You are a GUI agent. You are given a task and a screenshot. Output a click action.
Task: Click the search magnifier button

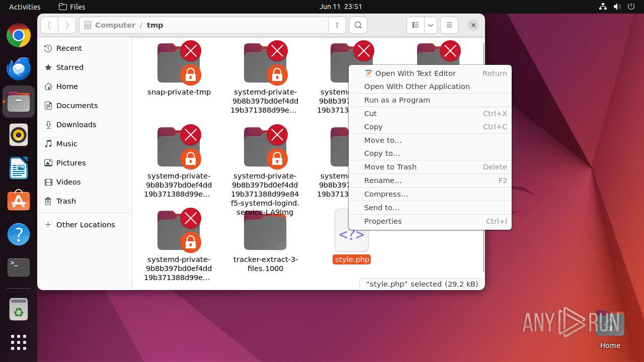[x=358, y=25]
